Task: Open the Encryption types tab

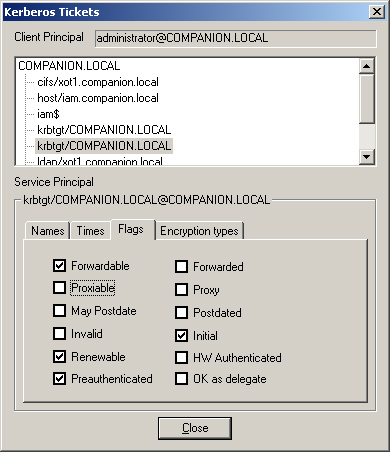Action: click(199, 231)
